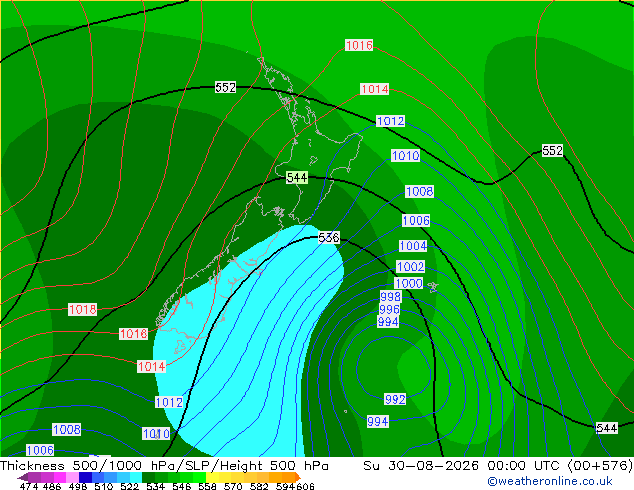The height and width of the screenshot is (490, 634).
Task: Click the 1016 isobar label
Action: [359, 45]
